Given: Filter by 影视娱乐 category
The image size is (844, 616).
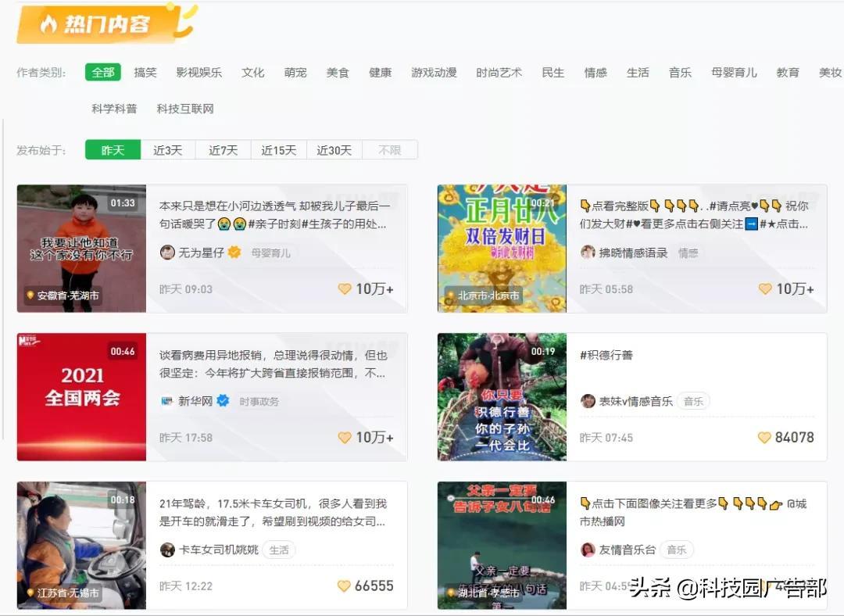Looking at the screenshot, I should click(x=198, y=72).
